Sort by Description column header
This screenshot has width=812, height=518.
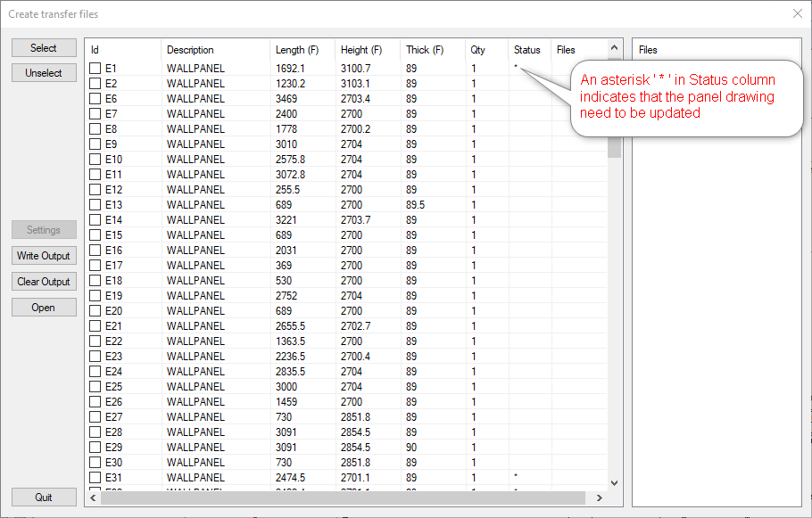coord(214,50)
